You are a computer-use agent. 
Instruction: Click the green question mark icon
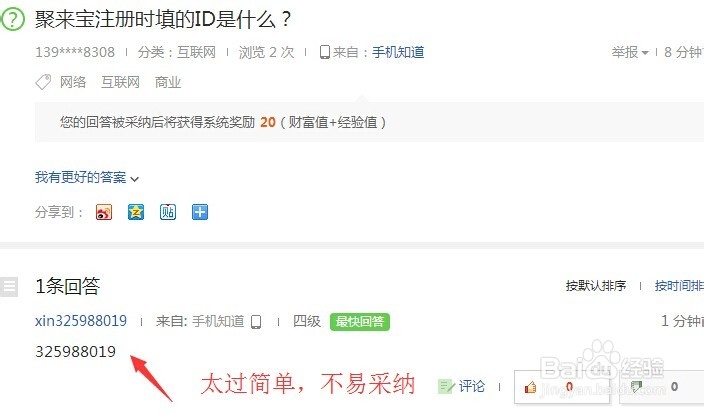(13, 19)
